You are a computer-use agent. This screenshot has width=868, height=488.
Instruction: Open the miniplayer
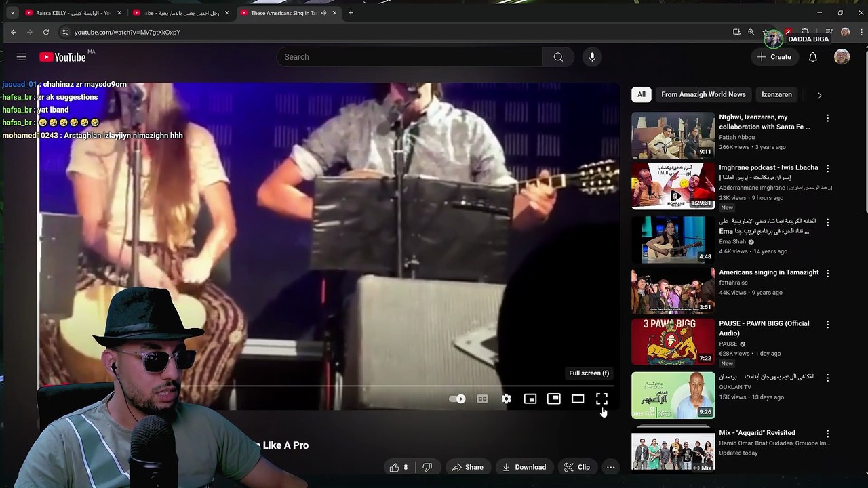tap(530, 399)
